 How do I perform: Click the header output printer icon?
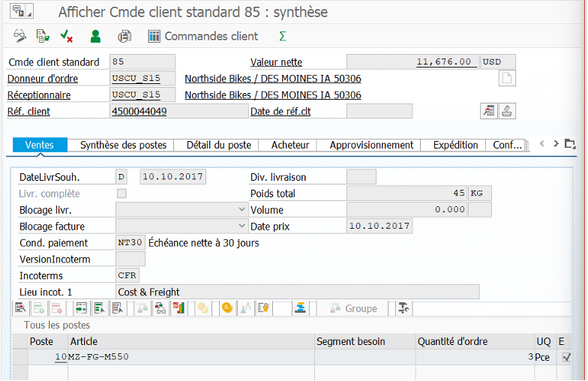click(x=124, y=36)
